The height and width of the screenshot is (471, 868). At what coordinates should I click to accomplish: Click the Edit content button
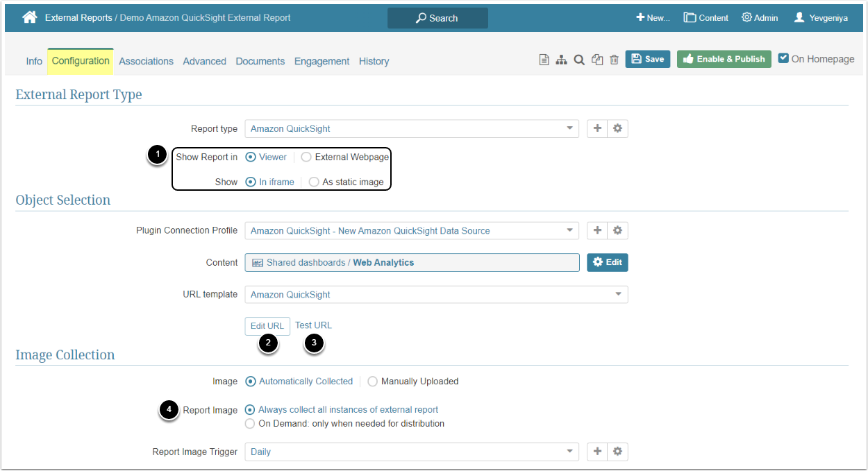click(x=608, y=262)
